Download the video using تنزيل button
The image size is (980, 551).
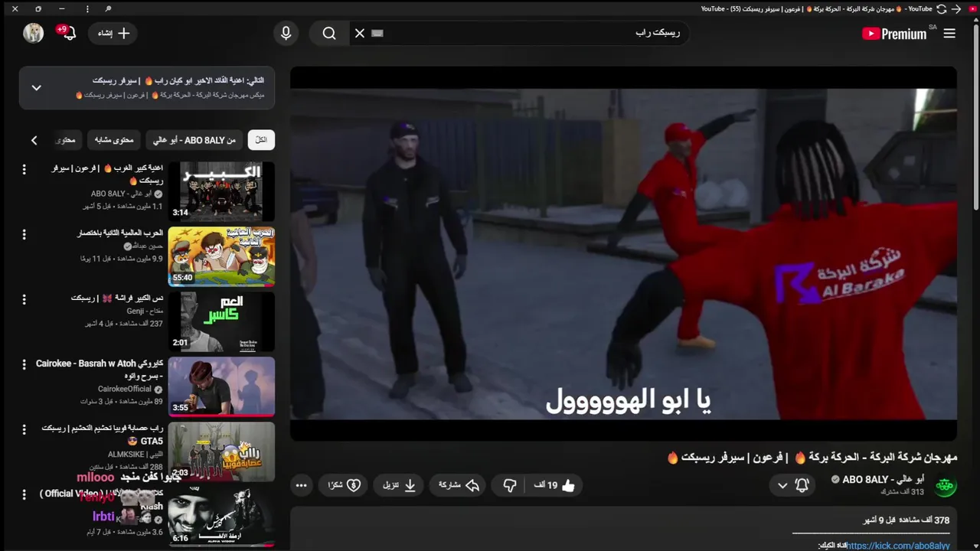pos(400,485)
